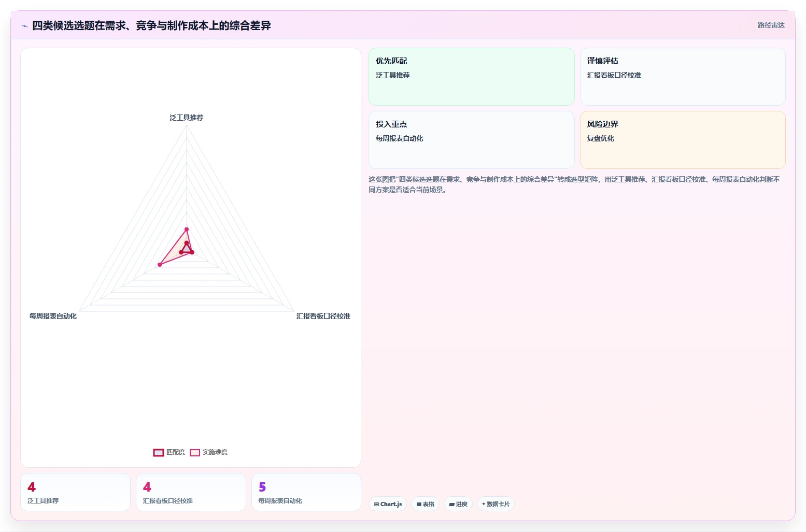
Task: Click the 实施难度 data point on 每周报表自动化 axis
Action: 160,265
